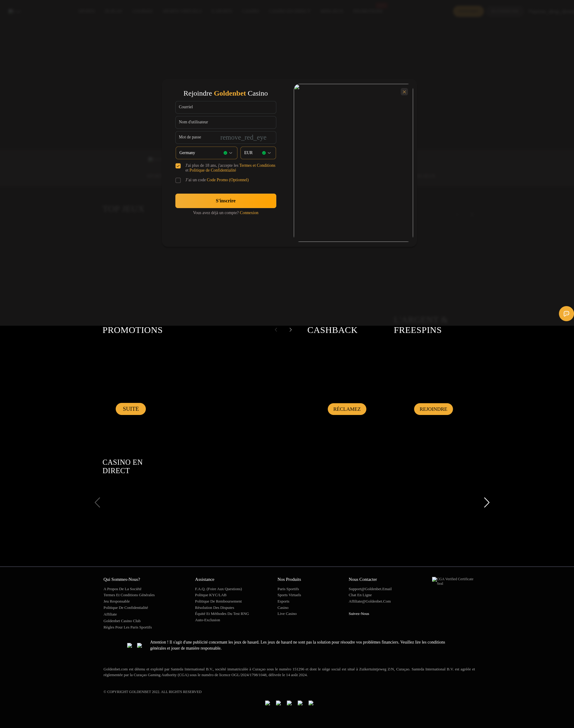
Task: Previous arrow of Casino en Direct carousel
Action: (x=97, y=503)
